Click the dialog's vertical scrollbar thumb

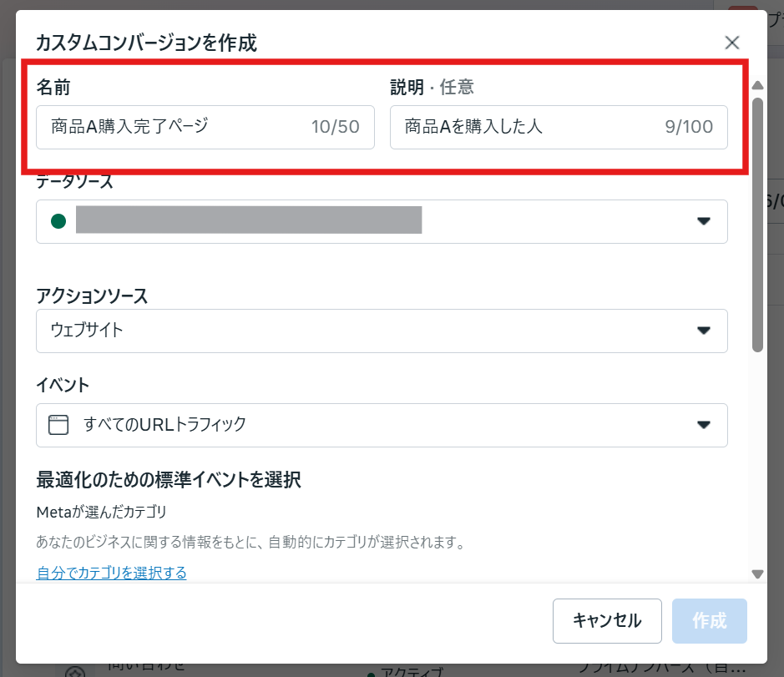pyautogui.click(x=757, y=224)
